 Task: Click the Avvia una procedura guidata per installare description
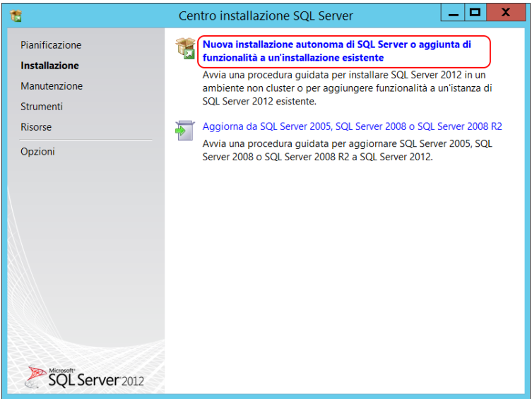coord(347,88)
